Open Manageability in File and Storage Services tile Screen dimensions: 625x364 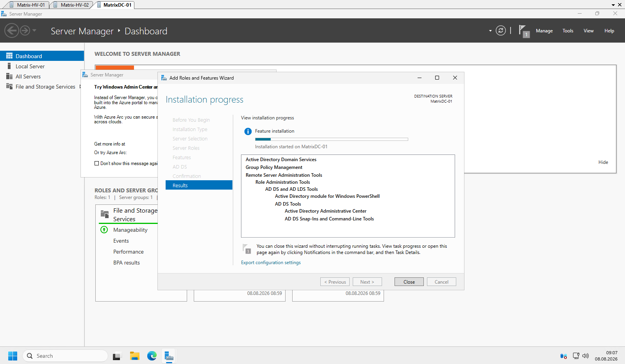pyautogui.click(x=130, y=230)
